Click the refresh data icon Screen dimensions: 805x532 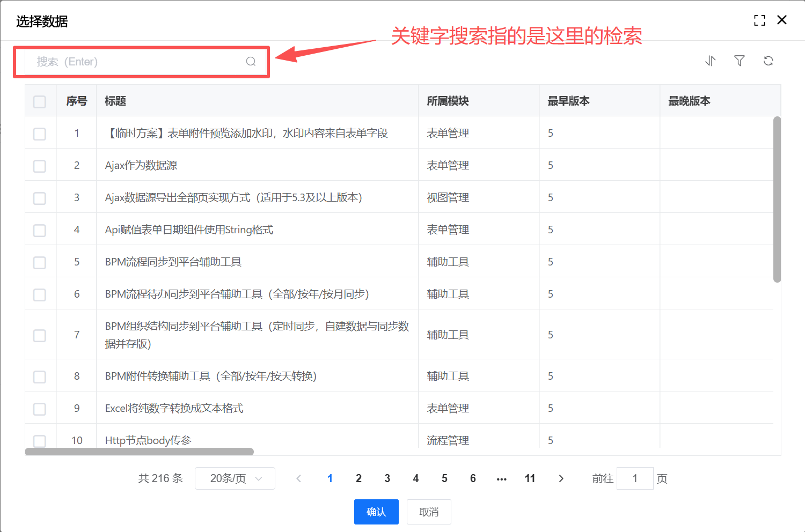[769, 61]
